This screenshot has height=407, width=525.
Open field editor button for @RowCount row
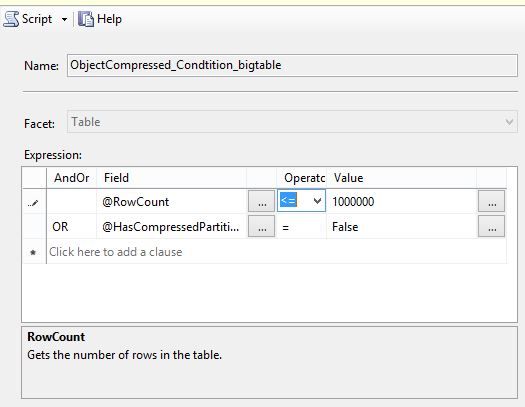tap(261, 201)
